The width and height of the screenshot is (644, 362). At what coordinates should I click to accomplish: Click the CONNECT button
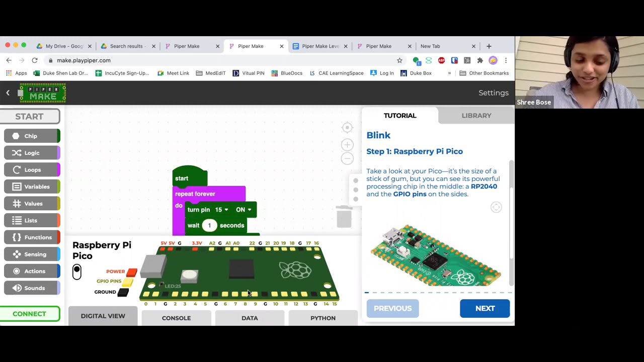pyautogui.click(x=30, y=314)
